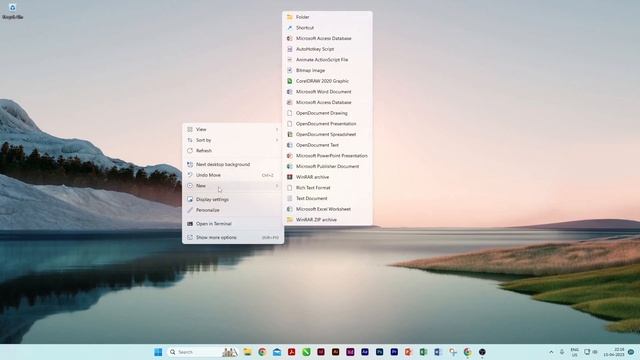Viewport: 640px width, 360px height.
Task: Click the Shortcut icon in New submenu
Action: point(290,28)
